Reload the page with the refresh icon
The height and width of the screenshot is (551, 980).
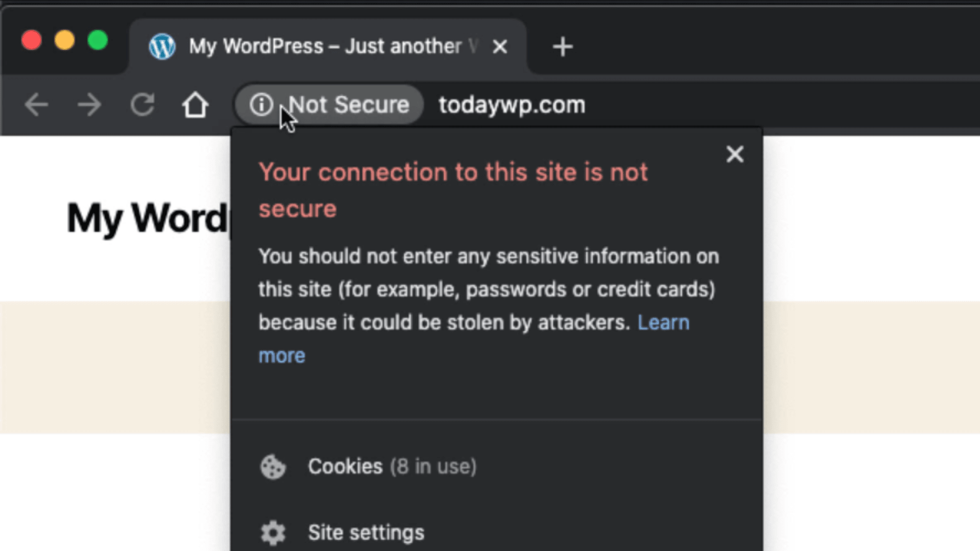142,105
